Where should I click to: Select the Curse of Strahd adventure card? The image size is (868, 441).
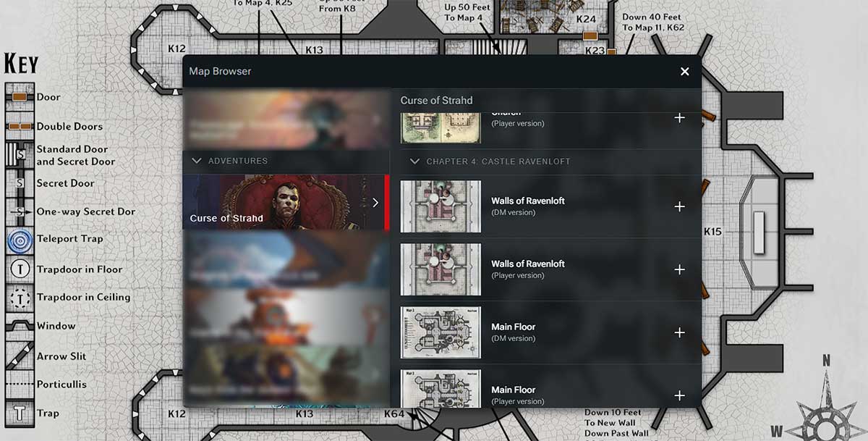(x=286, y=203)
